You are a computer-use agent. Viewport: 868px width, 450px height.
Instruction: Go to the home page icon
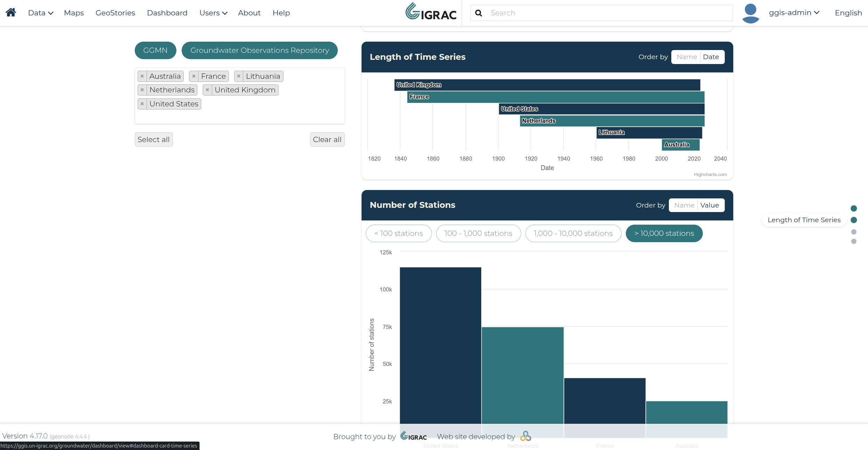pyautogui.click(x=11, y=13)
